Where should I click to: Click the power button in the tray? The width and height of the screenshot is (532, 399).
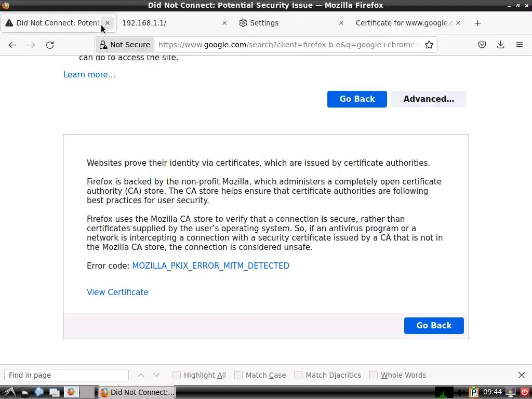525,392
